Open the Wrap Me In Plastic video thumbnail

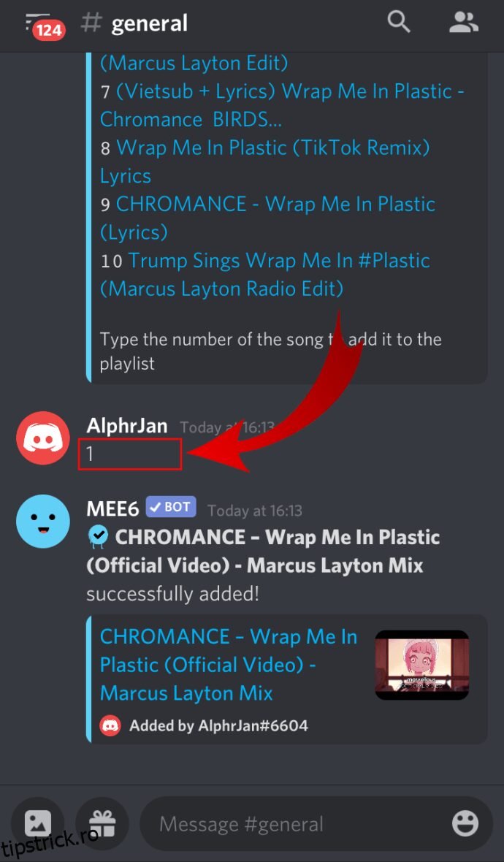point(421,665)
